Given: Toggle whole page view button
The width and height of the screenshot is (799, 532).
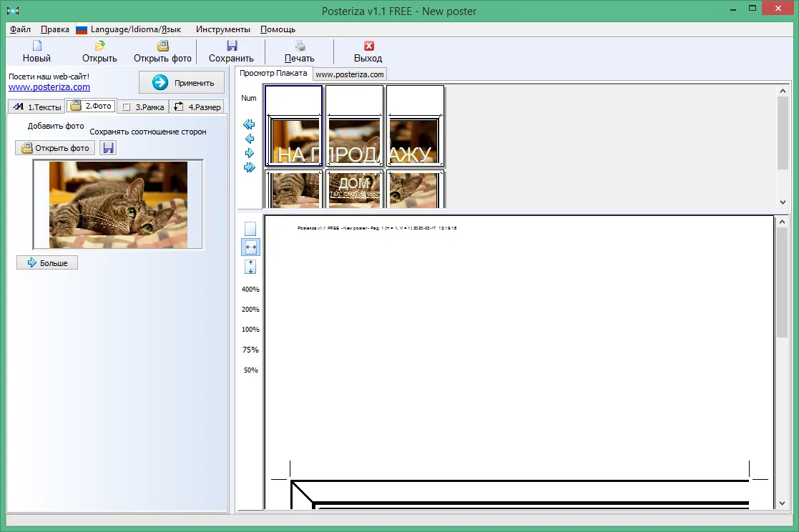Looking at the screenshot, I should pyautogui.click(x=250, y=229).
